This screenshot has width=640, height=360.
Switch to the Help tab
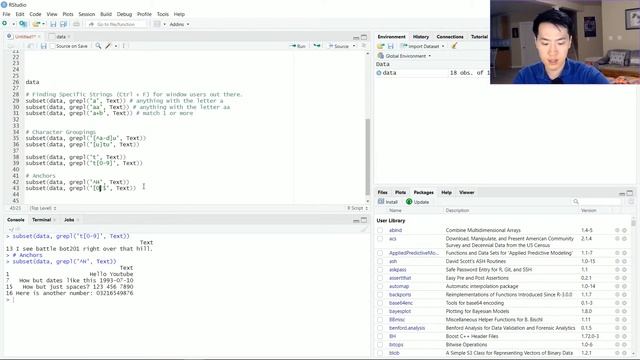coord(446,192)
